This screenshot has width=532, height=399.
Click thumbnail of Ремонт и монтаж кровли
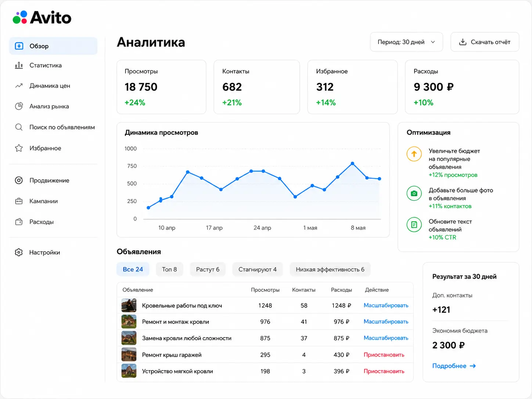pyautogui.click(x=129, y=321)
